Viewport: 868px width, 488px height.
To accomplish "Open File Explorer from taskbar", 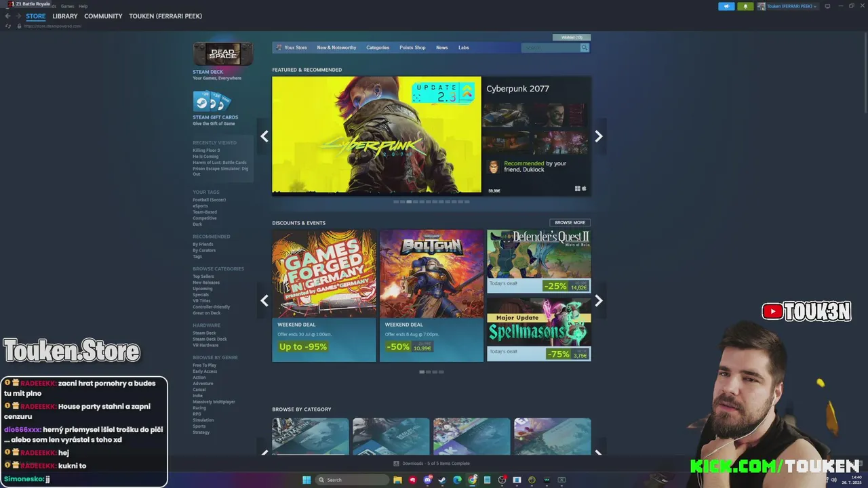I will coord(398,480).
